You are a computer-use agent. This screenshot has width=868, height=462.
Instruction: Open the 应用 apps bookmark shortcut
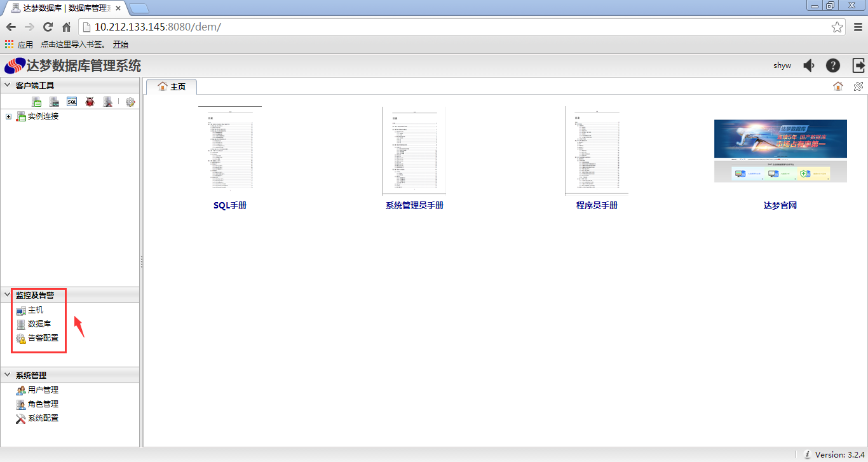pos(19,44)
